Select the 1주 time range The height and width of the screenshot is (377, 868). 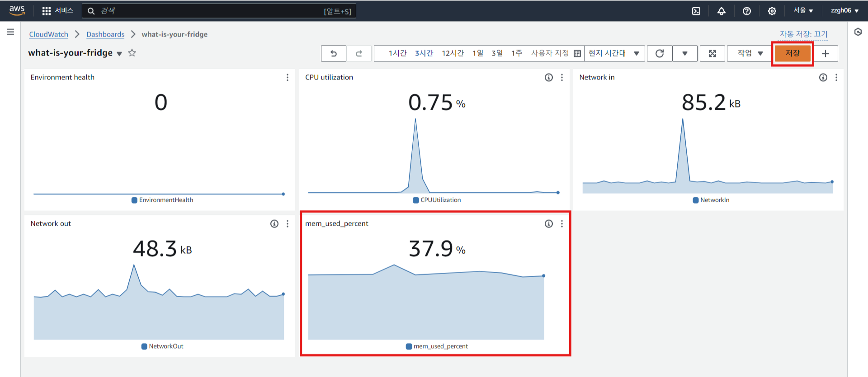click(x=517, y=53)
